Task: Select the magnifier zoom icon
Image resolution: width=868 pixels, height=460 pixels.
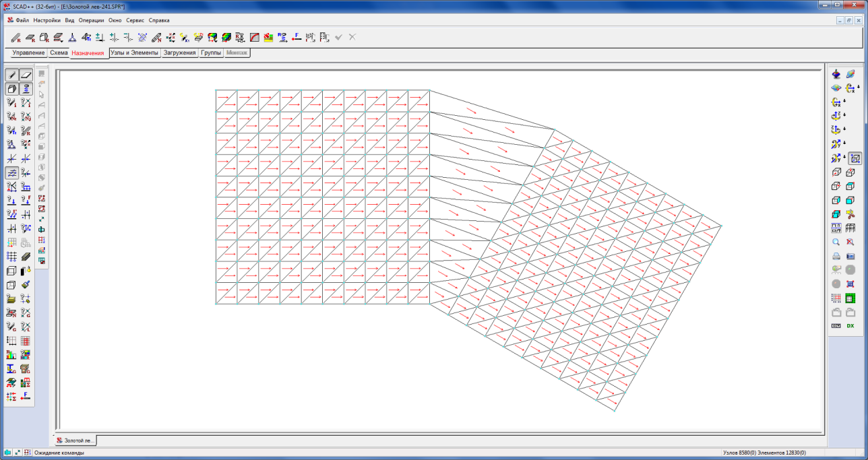Action: [x=836, y=242]
